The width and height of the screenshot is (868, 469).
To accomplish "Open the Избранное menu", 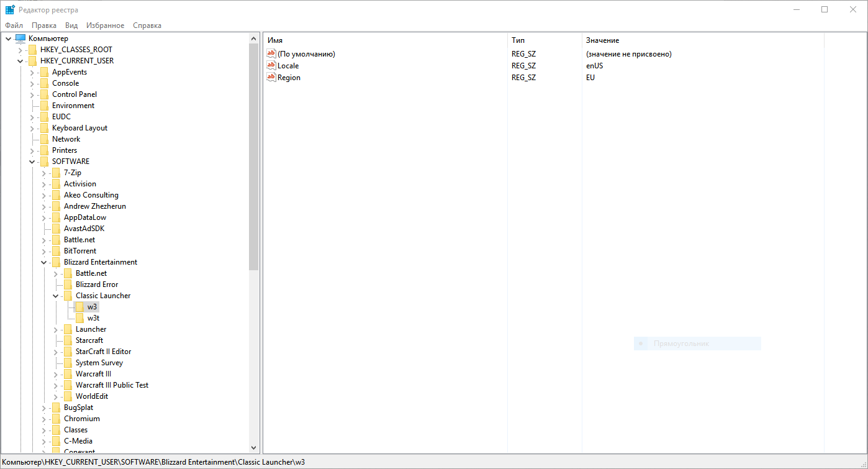I will pyautogui.click(x=106, y=25).
